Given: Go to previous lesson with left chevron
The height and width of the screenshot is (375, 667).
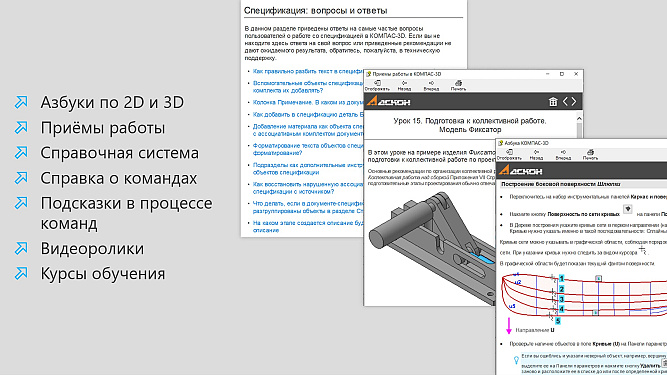Looking at the screenshot, I should click(565, 102).
